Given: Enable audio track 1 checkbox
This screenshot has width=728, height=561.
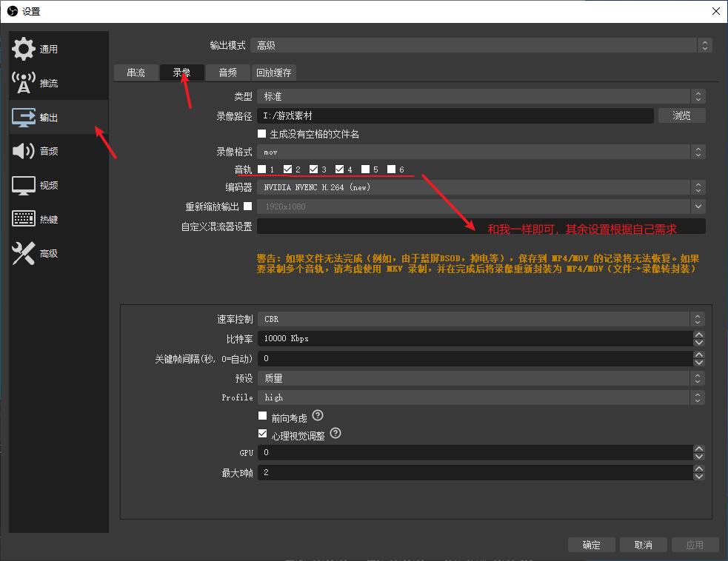Looking at the screenshot, I should 262,169.
